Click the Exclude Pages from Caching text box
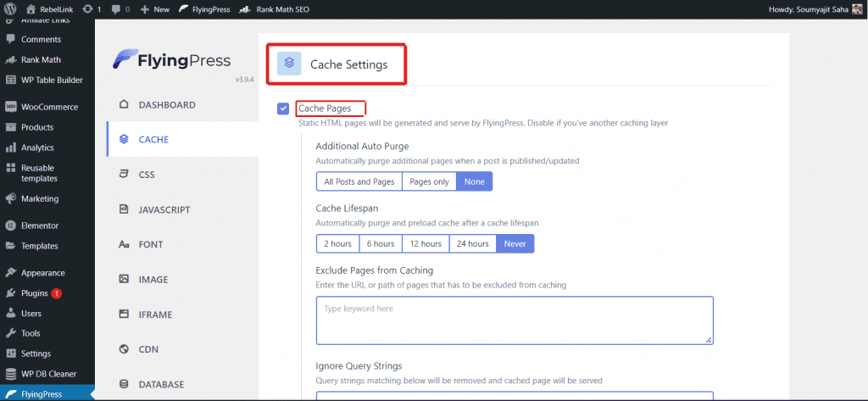 click(x=514, y=320)
